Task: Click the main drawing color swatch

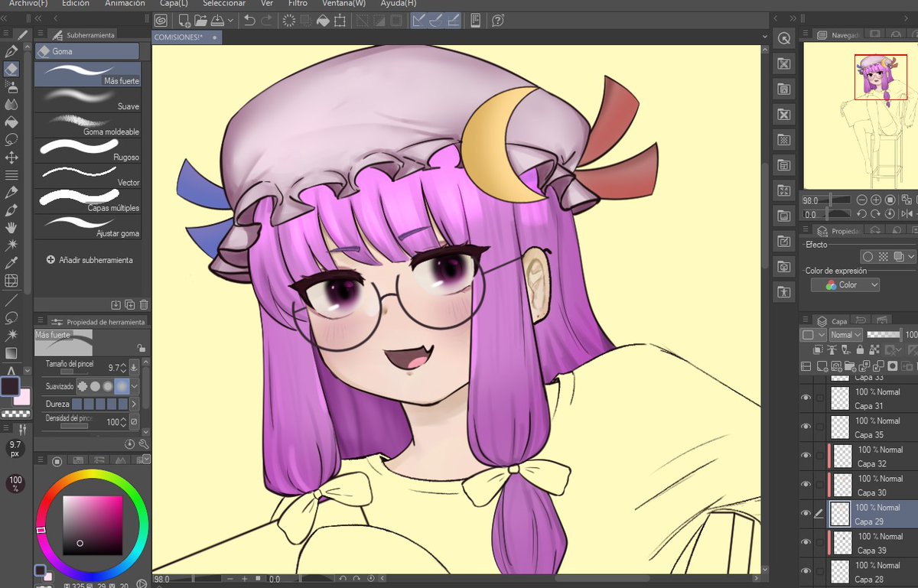Action: (x=10, y=386)
